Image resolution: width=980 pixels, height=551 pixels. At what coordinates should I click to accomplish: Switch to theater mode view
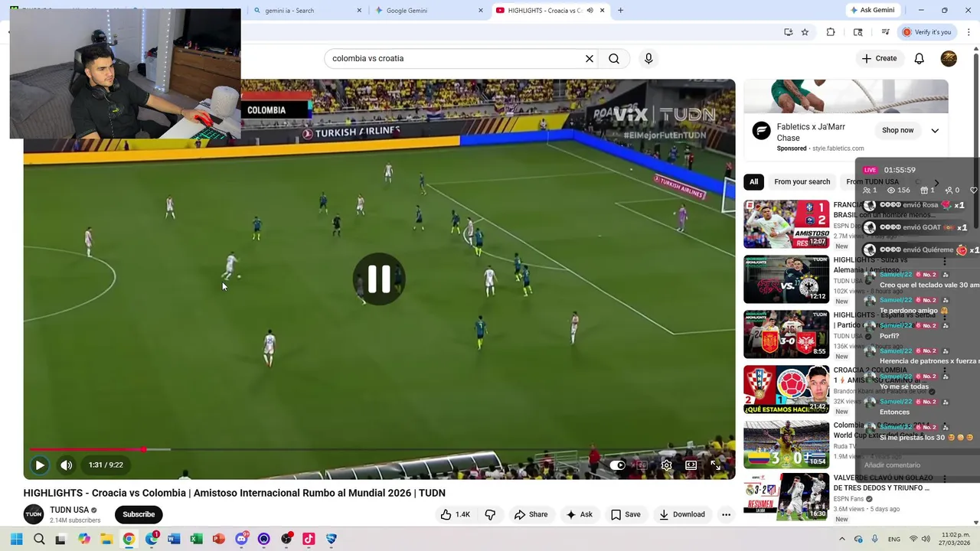click(x=691, y=465)
